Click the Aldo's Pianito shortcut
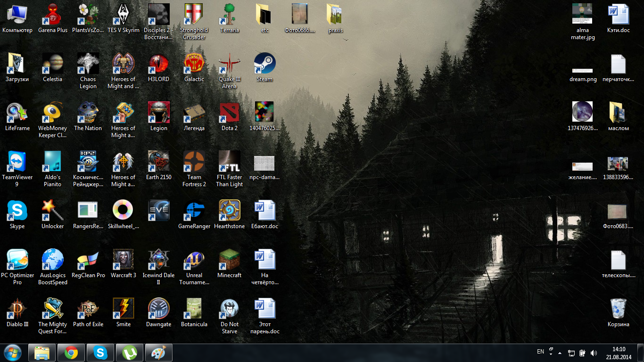 (53, 169)
